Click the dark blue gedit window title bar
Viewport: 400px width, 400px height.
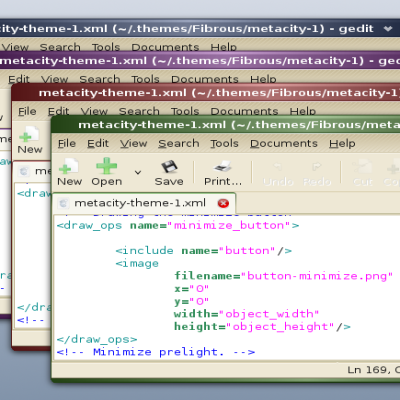click(200, 29)
